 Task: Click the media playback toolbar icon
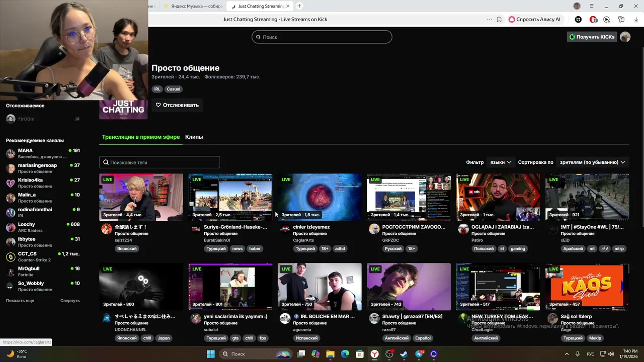pos(607,20)
